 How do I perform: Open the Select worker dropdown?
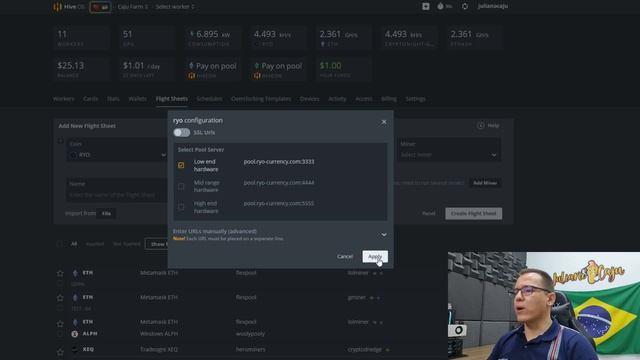click(x=175, y=7)
